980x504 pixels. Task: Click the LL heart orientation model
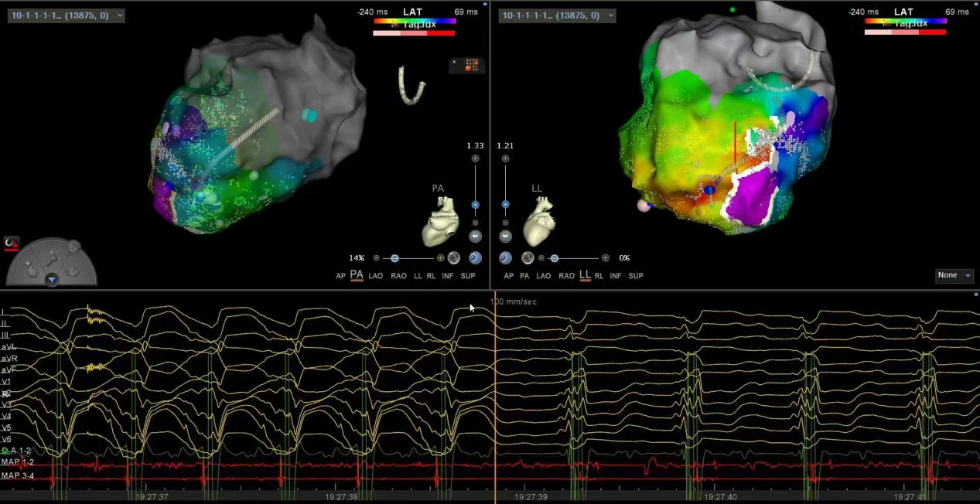click(539, 222)
